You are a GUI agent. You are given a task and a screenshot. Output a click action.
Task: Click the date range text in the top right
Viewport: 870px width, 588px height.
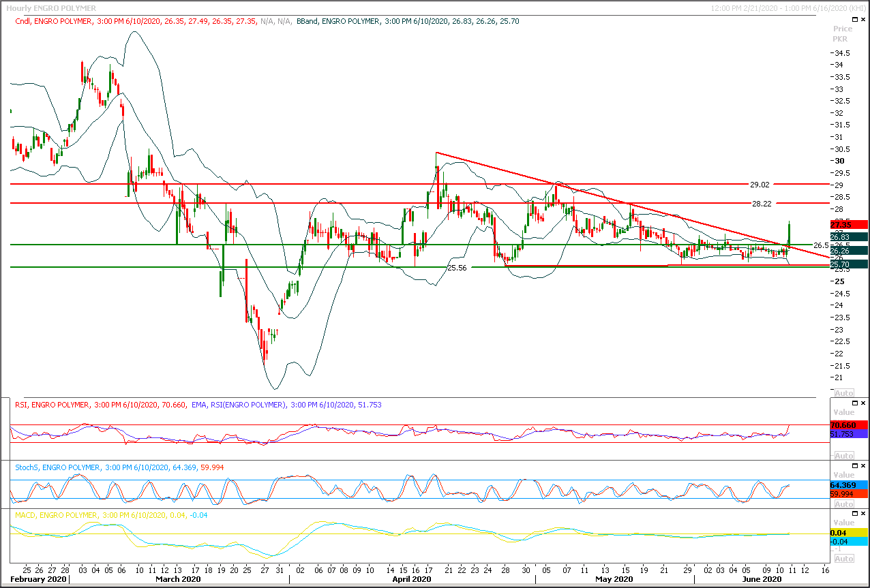click(x=788, y=8)
